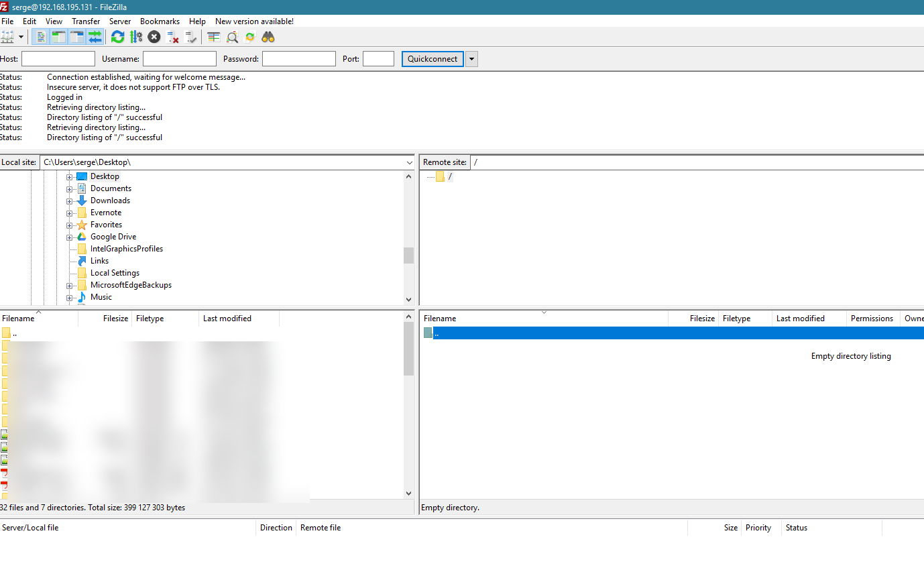Select the Local Settings folder
924x572 pixels.
coord(115,273)
